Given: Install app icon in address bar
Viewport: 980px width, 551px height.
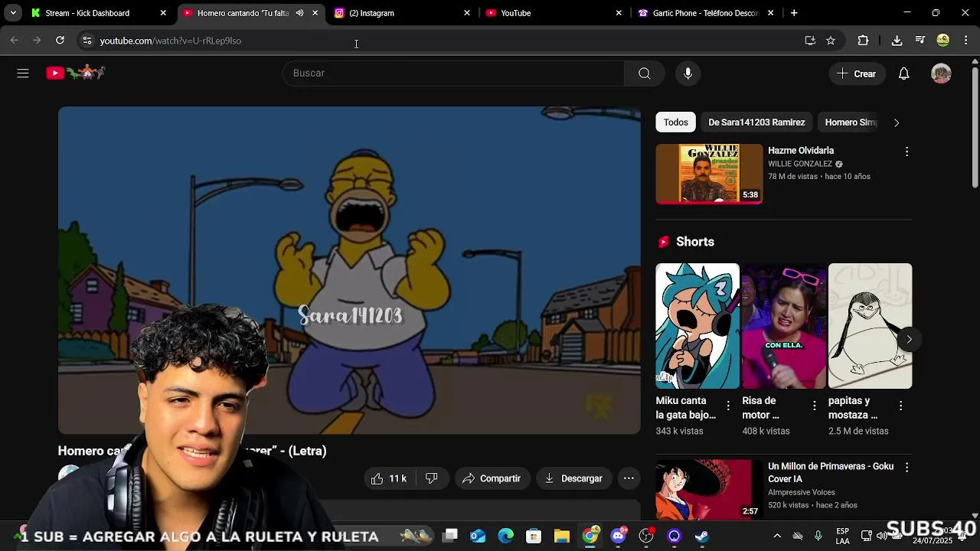Looking at the screenshot, I should pos(810,41).
